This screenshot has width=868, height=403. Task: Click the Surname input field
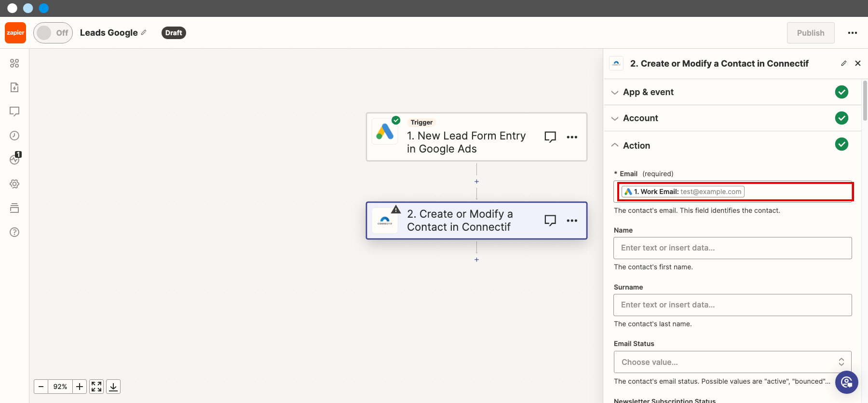tap(732, 305)
